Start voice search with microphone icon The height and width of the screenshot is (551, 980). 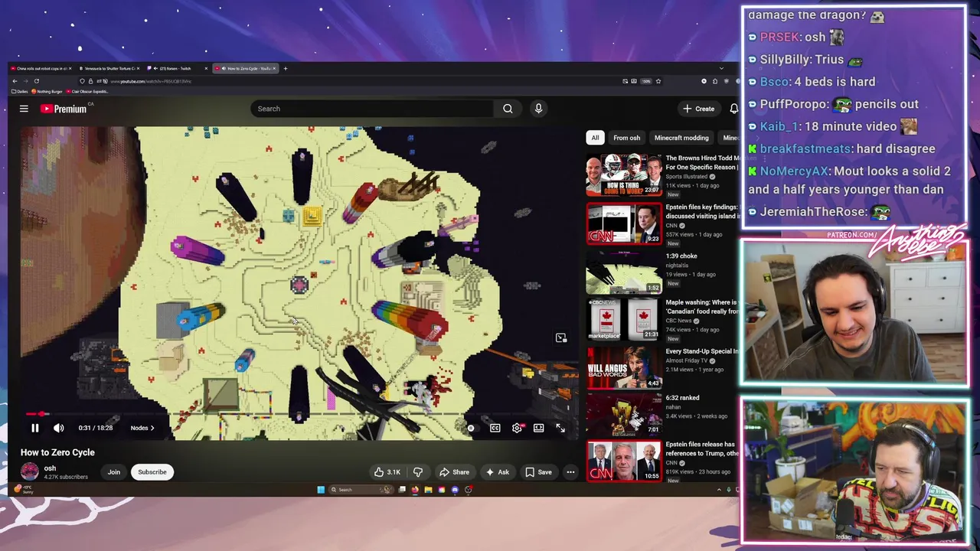538,109
